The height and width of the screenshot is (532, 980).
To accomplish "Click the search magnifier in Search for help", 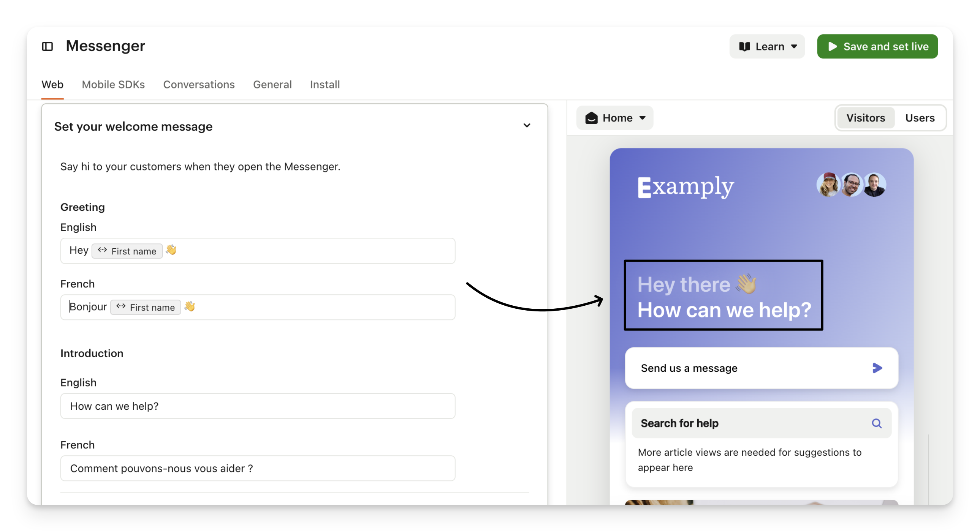I will 877,423.
